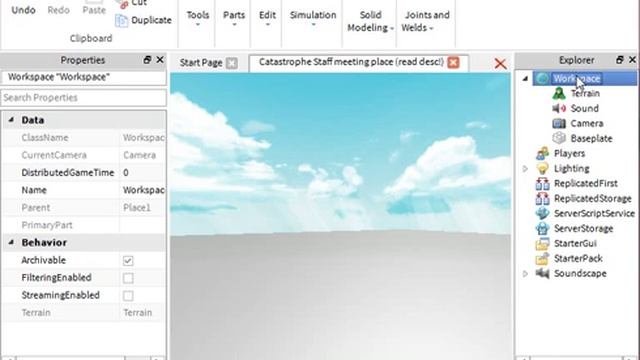The height and width of the screenshot is (360, 640).
Task: Enable the FilteringEnabled checkbox
Action: pos(128,278)
